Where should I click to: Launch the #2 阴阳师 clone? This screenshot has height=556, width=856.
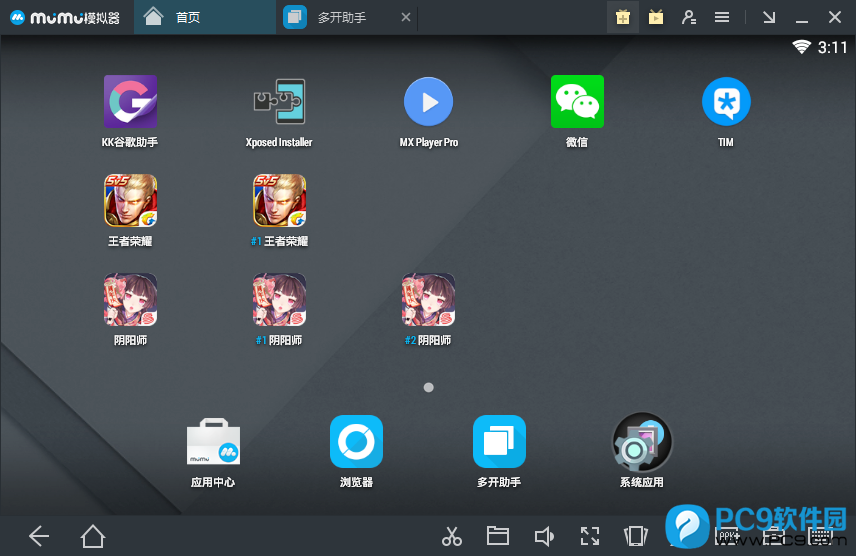(428, 300)
